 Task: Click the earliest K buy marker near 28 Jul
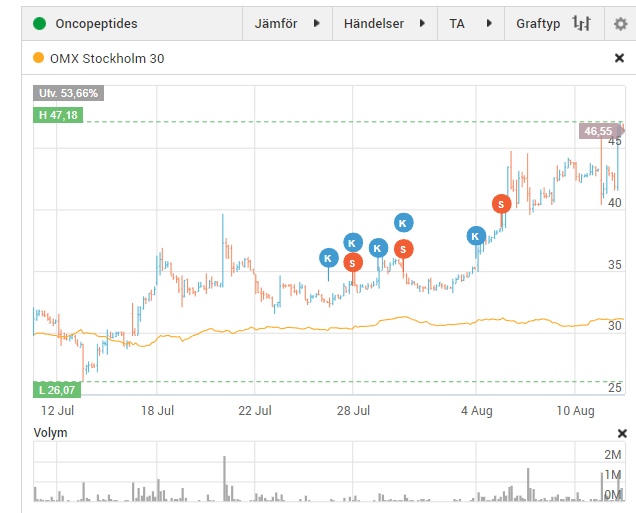click(329, 258)
